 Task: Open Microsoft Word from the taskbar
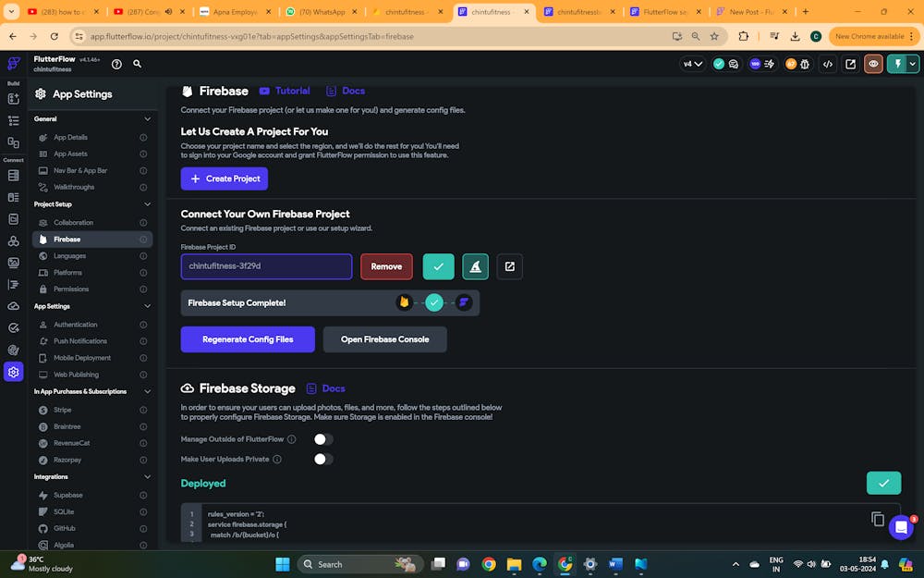pos(615,564)
